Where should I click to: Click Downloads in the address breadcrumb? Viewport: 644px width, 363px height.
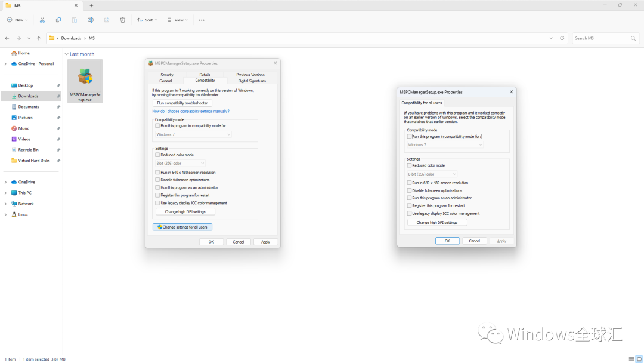[71, 38]
